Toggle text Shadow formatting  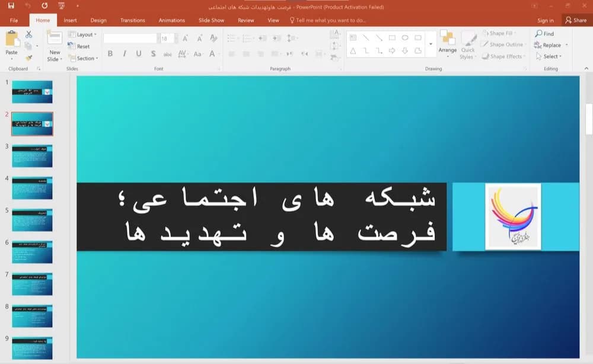click(x=153, y=54)
